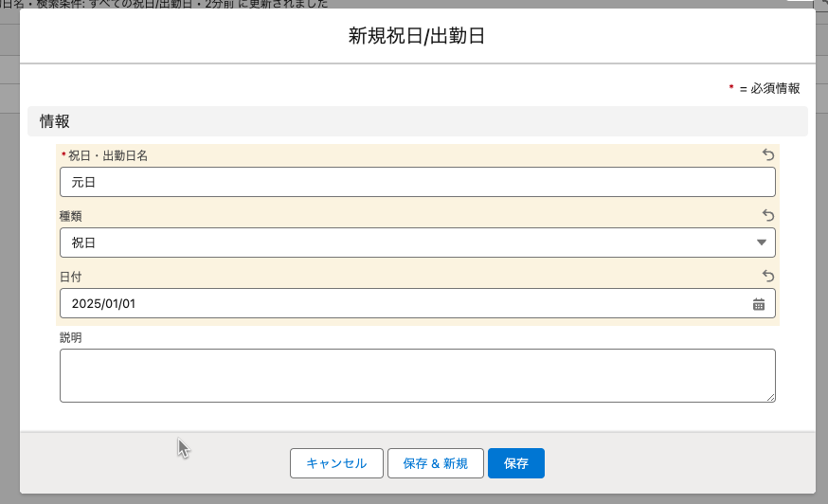Click the 種類 field label
Image resolution: width=828 pixels, height=504 pixels.
click(x=71, y=216)
